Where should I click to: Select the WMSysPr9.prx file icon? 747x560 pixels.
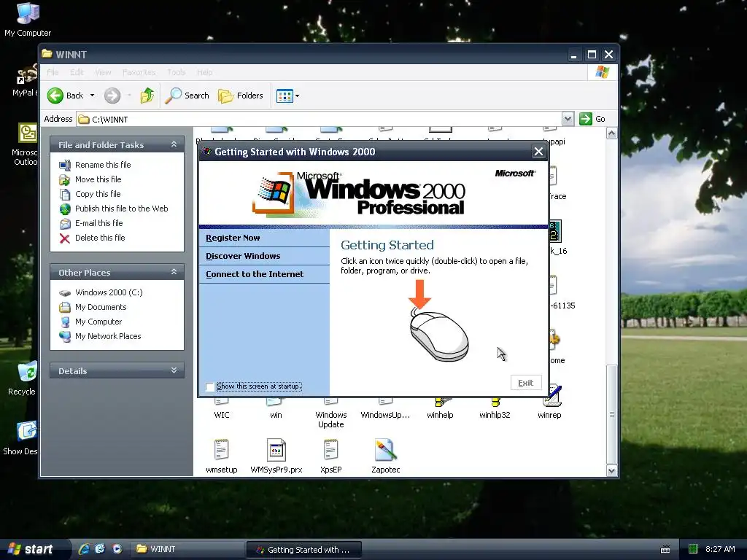coord(276,449)
